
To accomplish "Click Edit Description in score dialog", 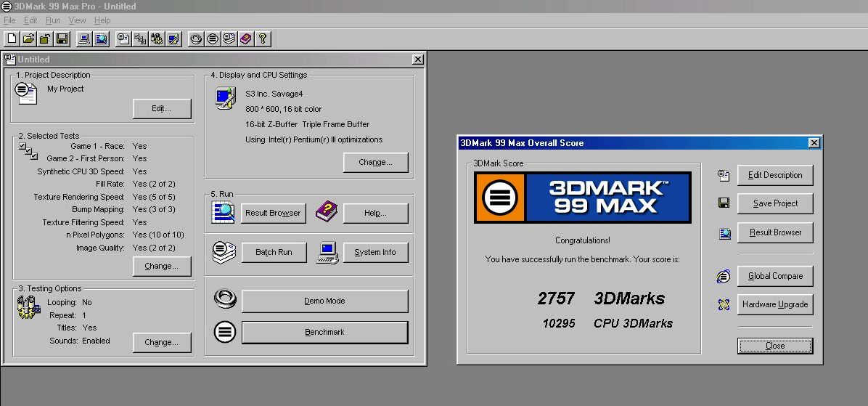I will (775, 175).
